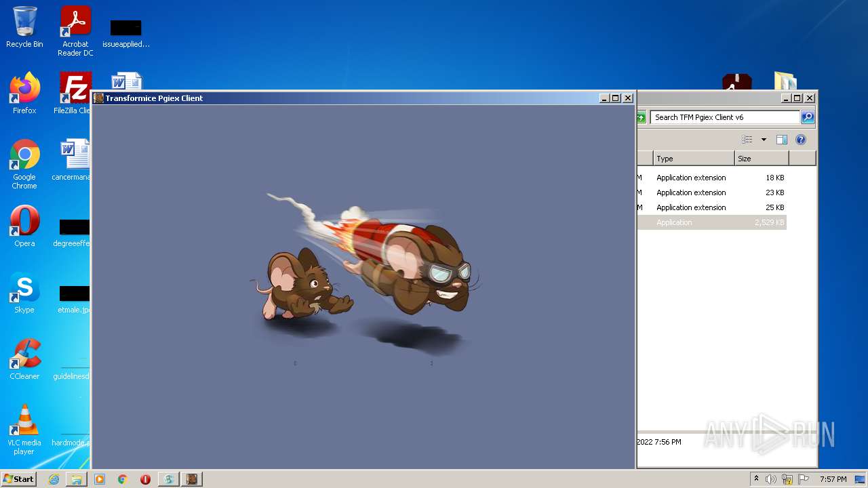Viewport: 868px width, 488px height.
Task: Select the 2,529 KB Application row
Action: point(712,222)
